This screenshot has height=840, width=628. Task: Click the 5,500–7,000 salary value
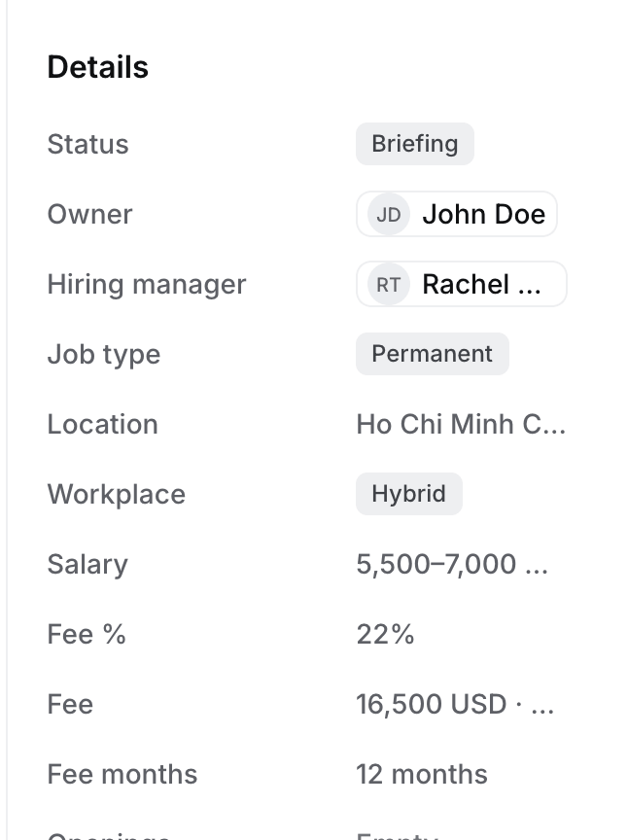[452, 564]
